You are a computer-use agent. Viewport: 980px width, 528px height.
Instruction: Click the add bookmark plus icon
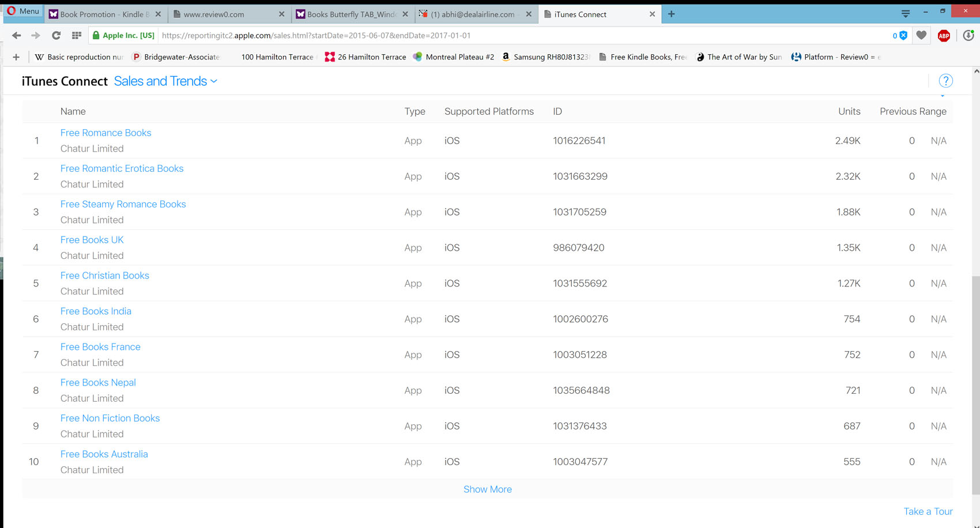(16, 57)
